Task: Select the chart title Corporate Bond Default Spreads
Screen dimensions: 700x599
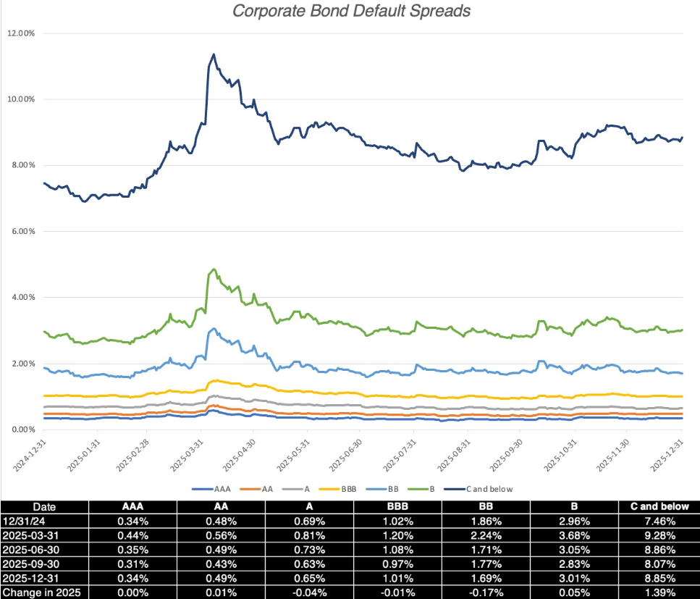Action: pos(350,11)
